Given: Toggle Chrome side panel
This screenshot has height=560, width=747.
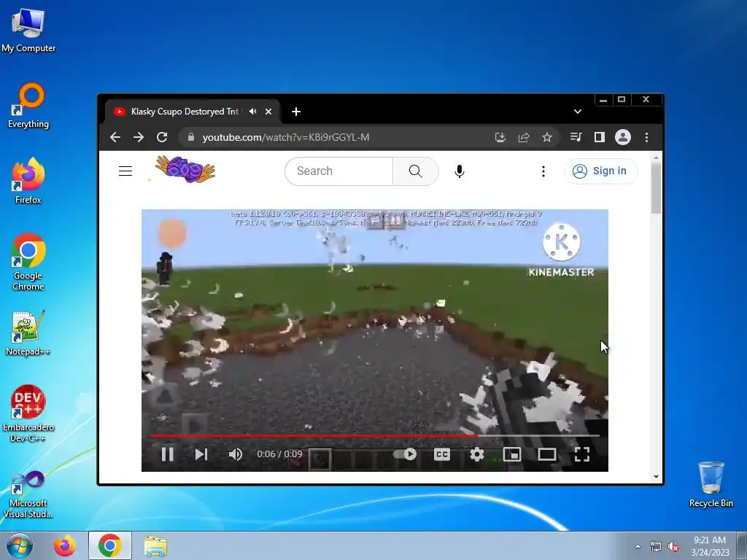Looking at the screenshot, I should click(600, 137).
